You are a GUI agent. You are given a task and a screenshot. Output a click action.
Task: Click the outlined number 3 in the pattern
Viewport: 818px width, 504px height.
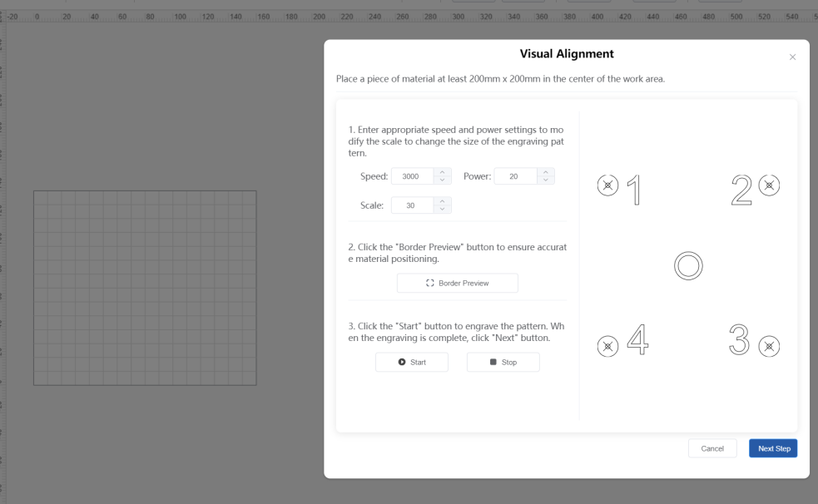(739, 339)
